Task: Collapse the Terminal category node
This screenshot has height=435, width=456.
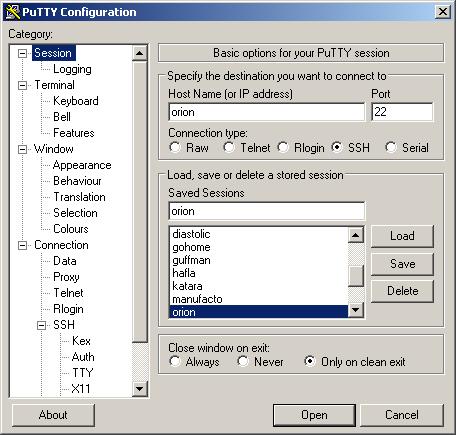Action: [x=22, y=85]
